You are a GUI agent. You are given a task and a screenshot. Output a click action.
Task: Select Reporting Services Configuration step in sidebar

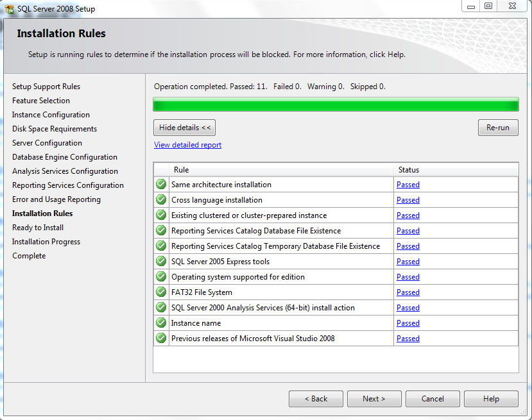point(68,185)
